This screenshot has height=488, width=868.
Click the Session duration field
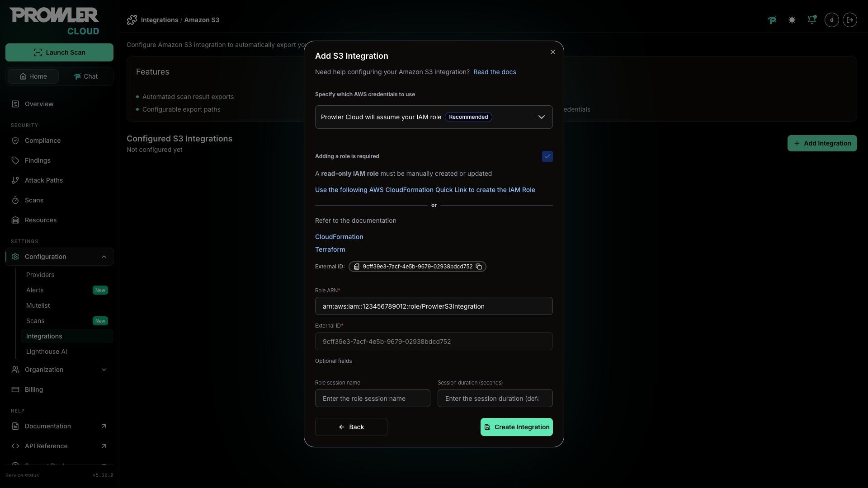[495, 398]
